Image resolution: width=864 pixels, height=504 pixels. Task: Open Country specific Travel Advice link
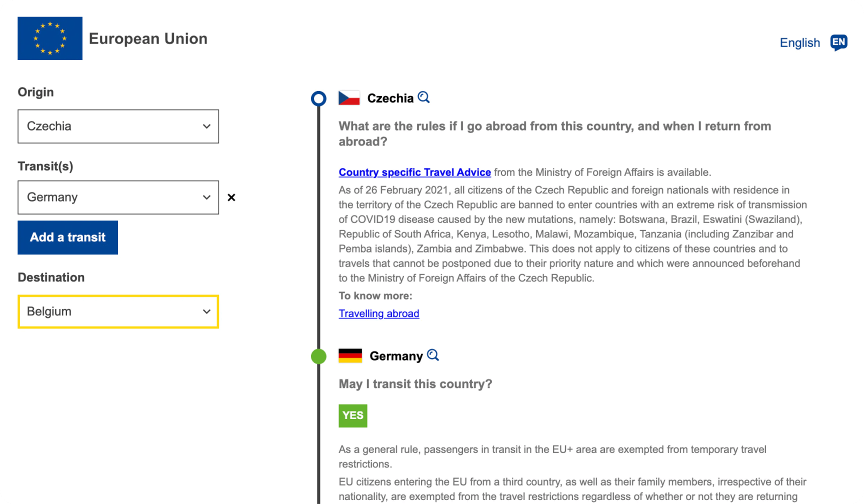tap(414, 172)
